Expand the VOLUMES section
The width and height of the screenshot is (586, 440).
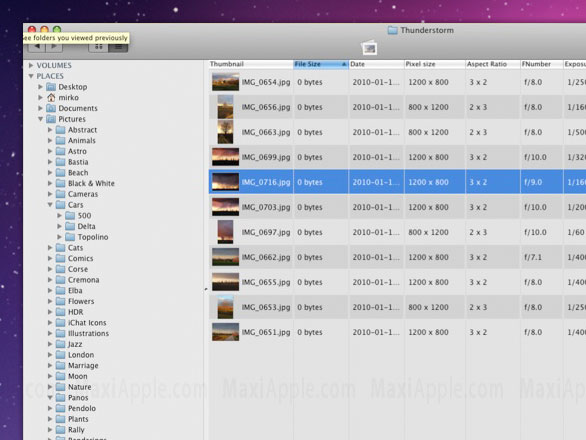click(31, 65)
